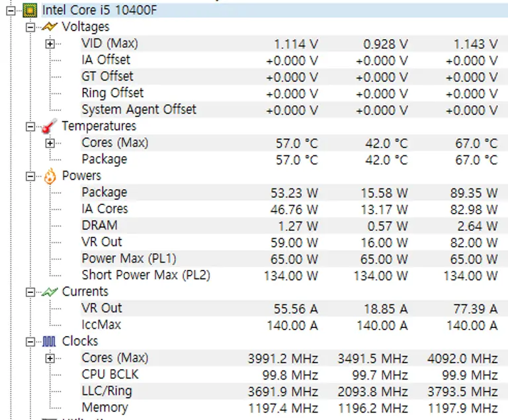Image resolution: width=508 pixels, height=420 pixels.
Task: Click the 15.58 W minimum package power
Action: click(384, 193)
